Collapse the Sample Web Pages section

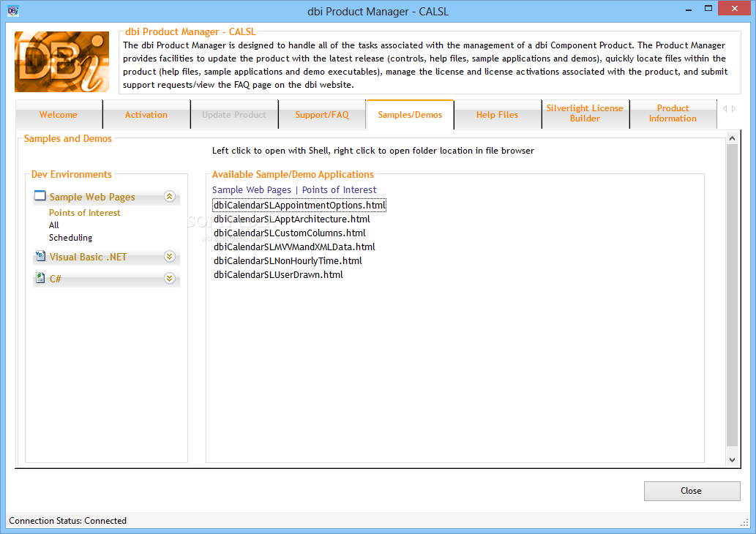tap(169, 196)
